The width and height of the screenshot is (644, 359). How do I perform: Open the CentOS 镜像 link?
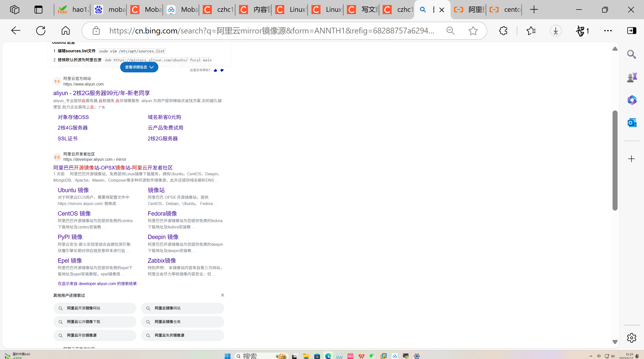tap(74, 214)
